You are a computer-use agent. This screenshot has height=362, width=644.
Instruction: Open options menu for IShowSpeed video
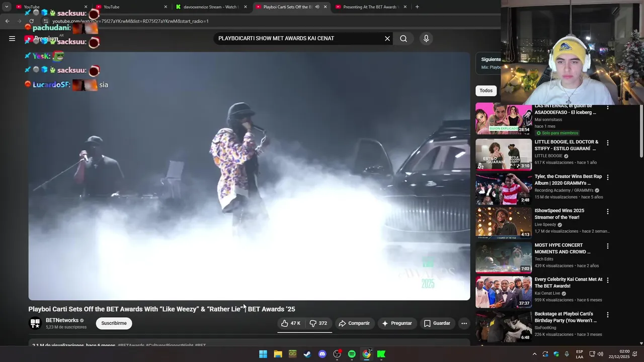pyautogui.click(x=608, y=212)
